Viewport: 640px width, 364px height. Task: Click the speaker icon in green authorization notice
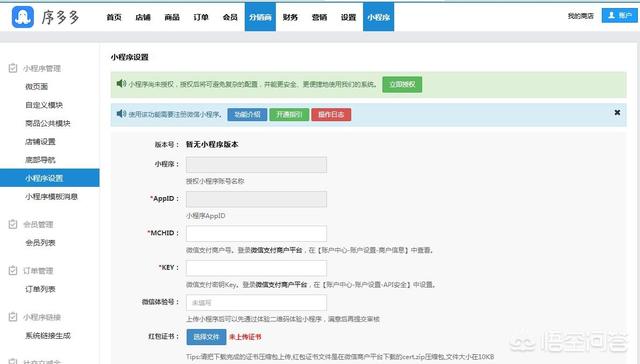(121, 84)
